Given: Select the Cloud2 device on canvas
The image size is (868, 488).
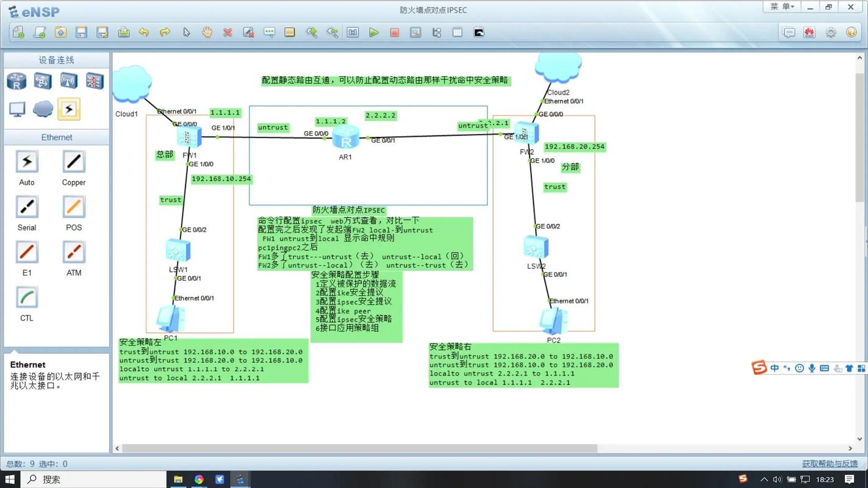Looking at the screenshot, I should pos(558,68).
